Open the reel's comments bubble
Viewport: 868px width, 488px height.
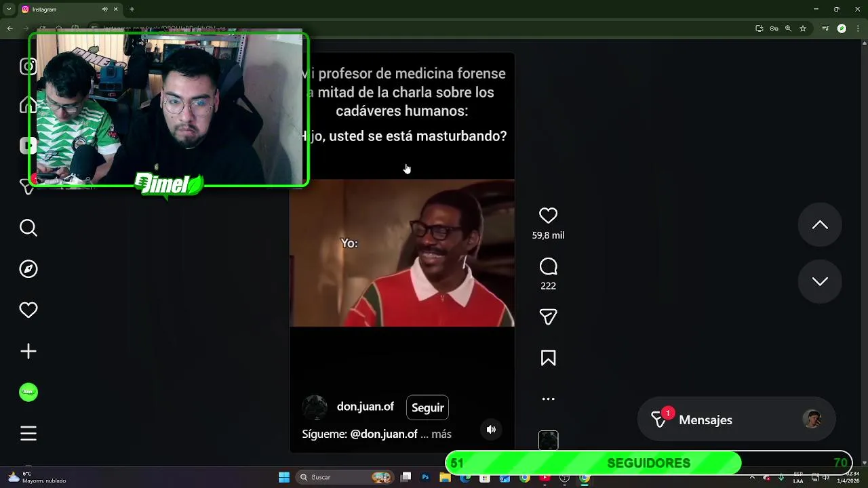click(548, 267)
